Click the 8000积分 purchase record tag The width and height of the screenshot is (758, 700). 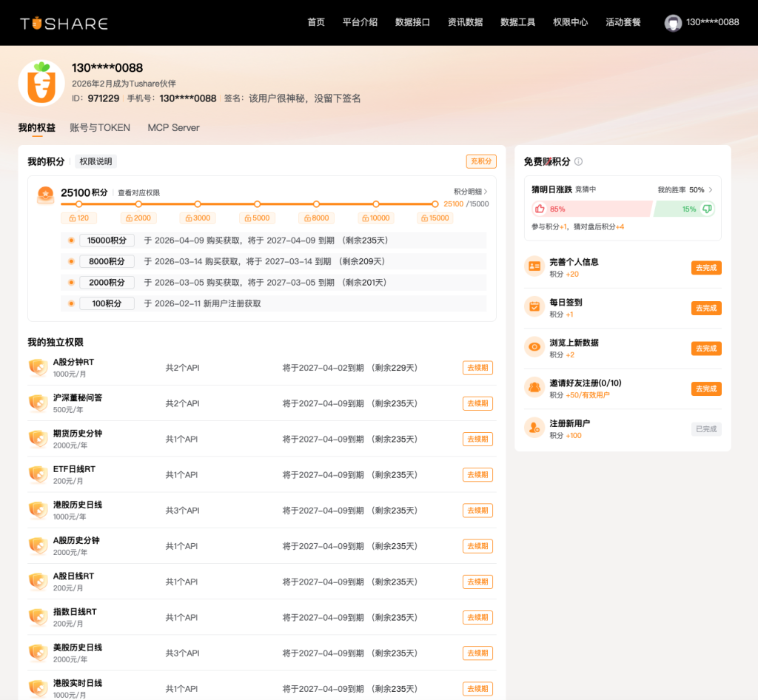coord(107,261)
